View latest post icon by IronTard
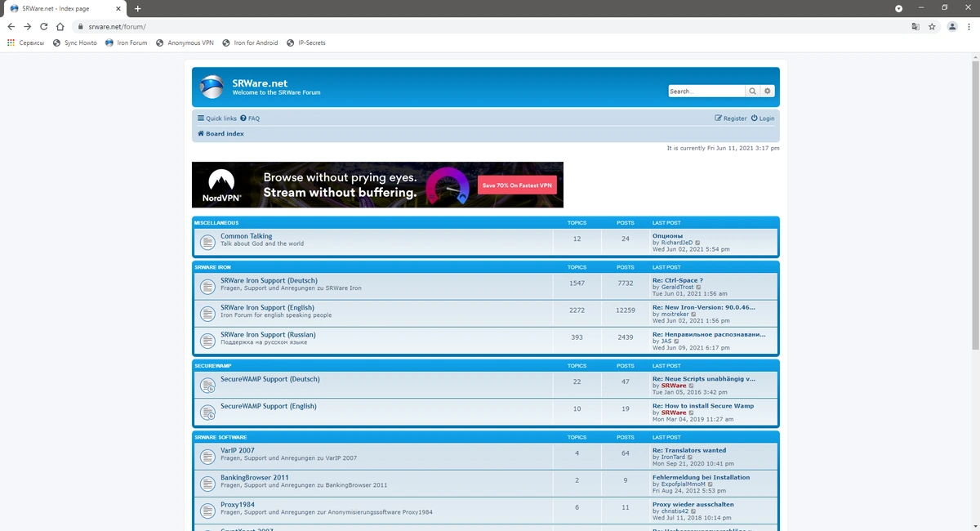Viewport: 980px width, 531px height. click(x=690, y=457)
